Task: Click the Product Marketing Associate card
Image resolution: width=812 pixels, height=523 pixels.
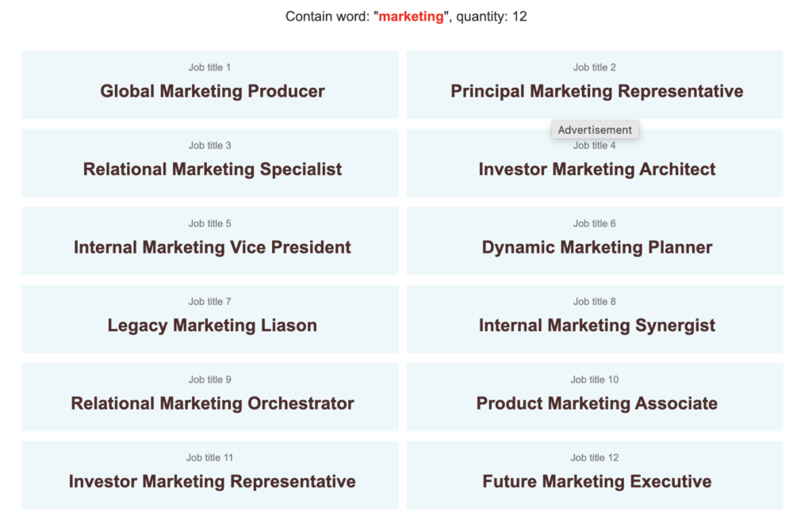Action: (595, 397)
